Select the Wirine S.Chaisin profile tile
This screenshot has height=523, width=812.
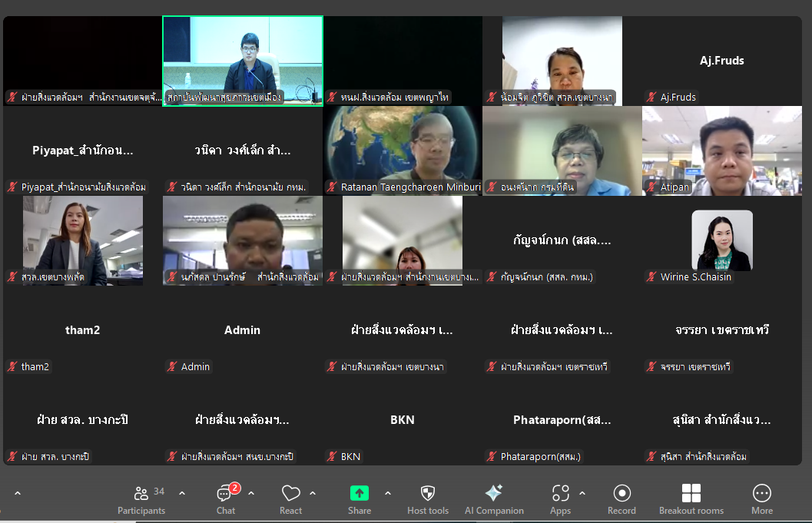(x=722, y=240)
